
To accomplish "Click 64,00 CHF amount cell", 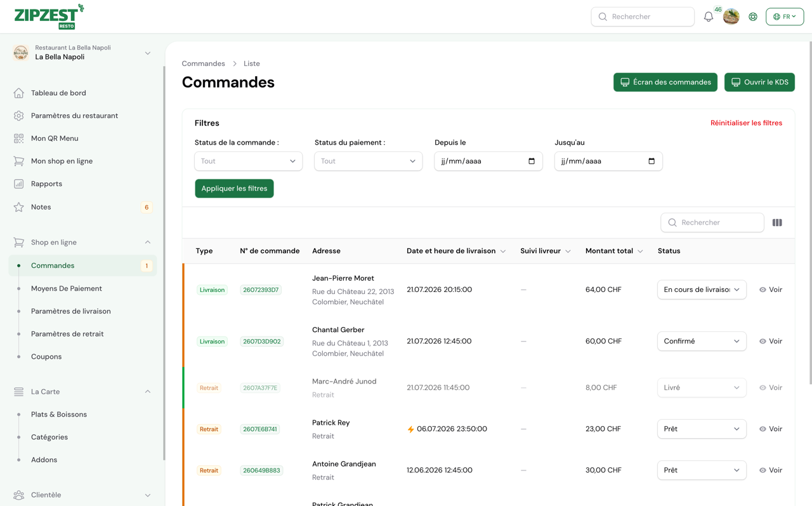I will (603, 290).
